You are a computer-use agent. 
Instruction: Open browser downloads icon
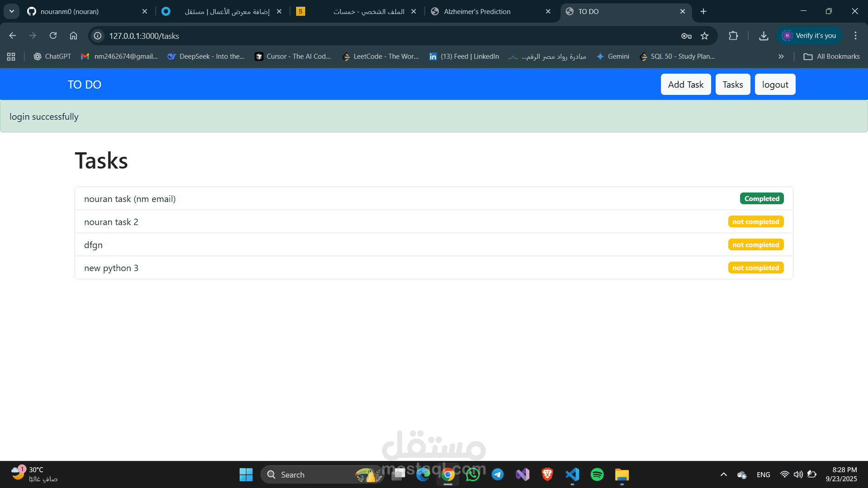point(764,36)
